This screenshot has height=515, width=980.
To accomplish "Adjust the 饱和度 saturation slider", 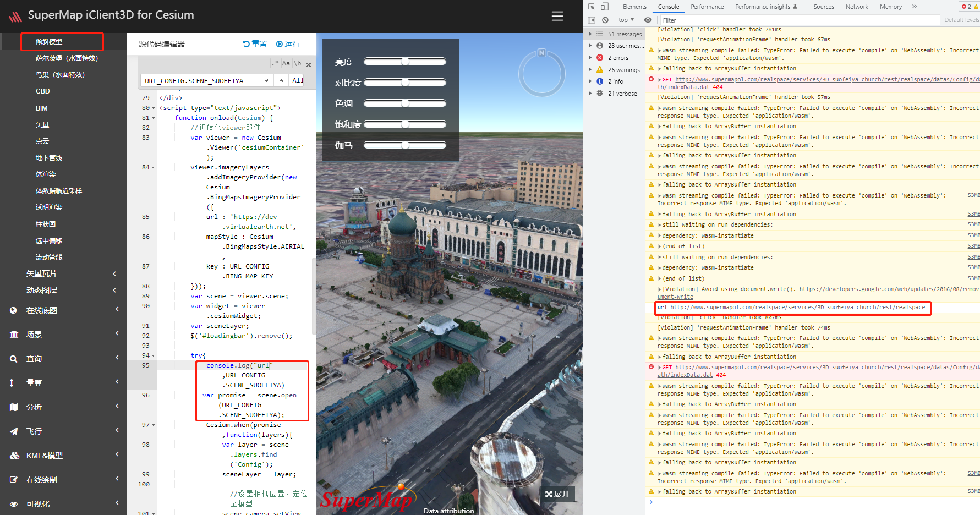I will 405,124.
